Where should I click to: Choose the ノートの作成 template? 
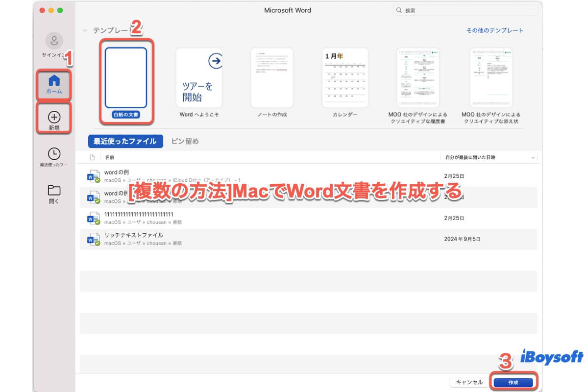(x=271, y=78)
